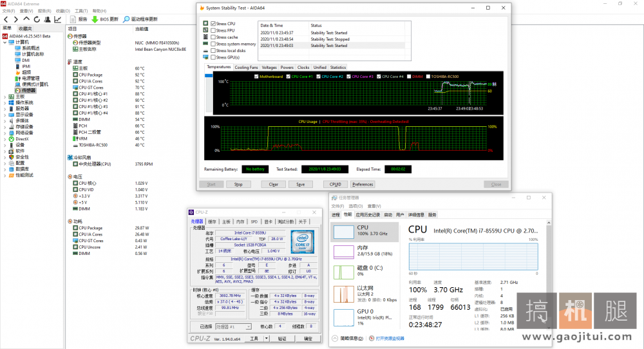Click the Refresh icon in AIDA64 toolbar
This screenshot has height=349, width=644.
[37, 19]
